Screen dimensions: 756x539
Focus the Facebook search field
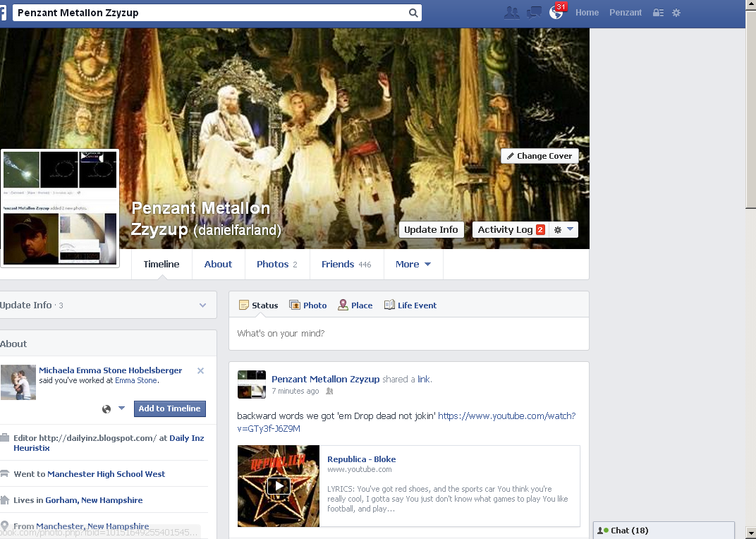pyautogui.click(x=209, y=13)
